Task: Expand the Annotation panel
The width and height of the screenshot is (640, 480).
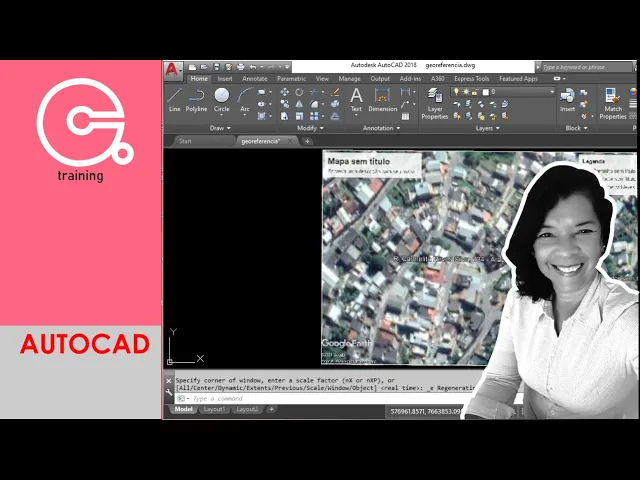Action: pyautogui.click(x=382, y=128)
